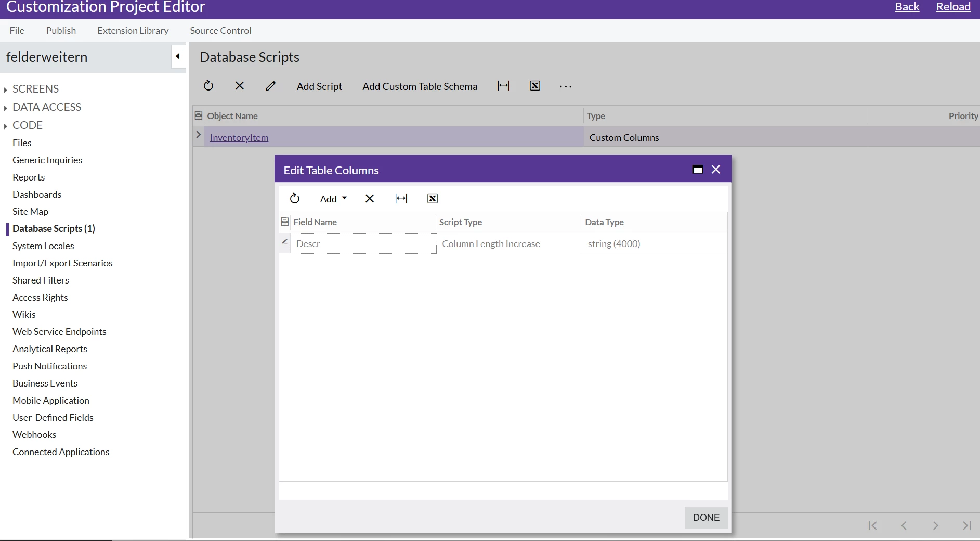Screen dimensions: 980x541
Task: Refresh the Edit Table Columns grid
Action: pos(295,198)
